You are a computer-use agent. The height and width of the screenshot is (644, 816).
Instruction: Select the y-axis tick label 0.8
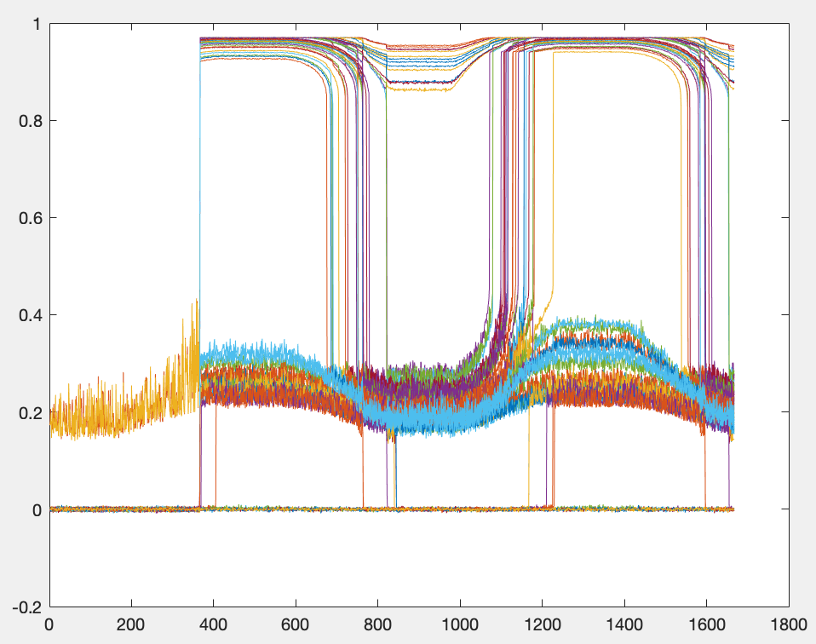30,121
